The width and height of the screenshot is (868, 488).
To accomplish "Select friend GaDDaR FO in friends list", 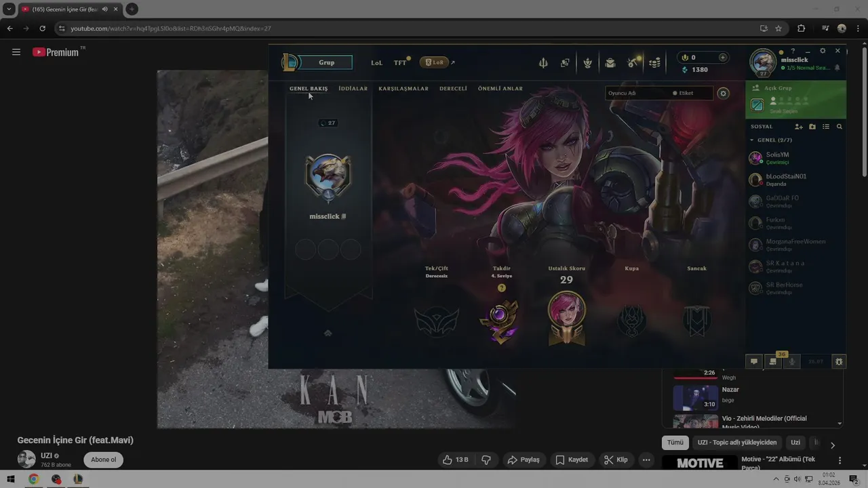I will click(795, 201).
